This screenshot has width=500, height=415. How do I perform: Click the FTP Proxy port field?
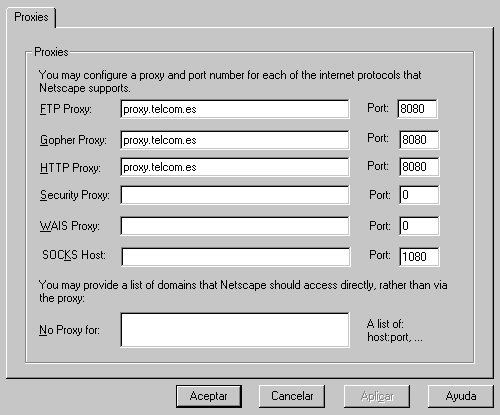(418, 109)
